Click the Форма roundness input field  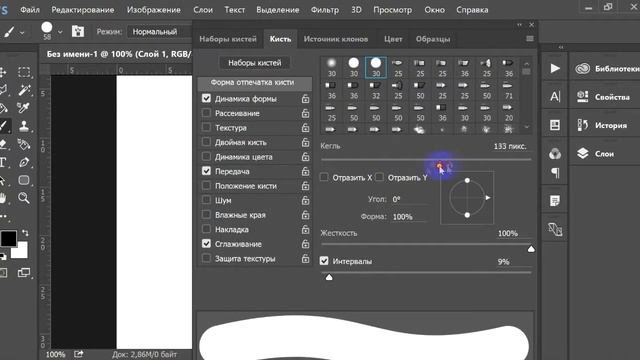point(409,217)
